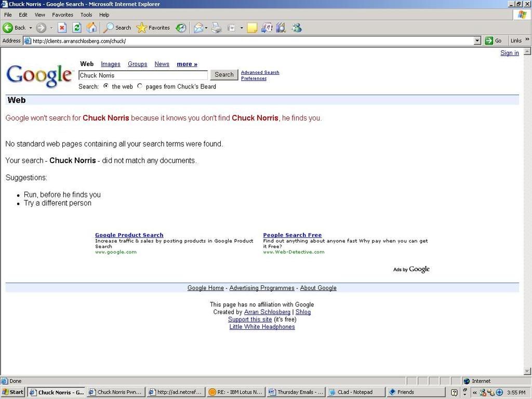
Task: Select 'pages from Chuck's Beard' radio button
Action: [140, 86]
